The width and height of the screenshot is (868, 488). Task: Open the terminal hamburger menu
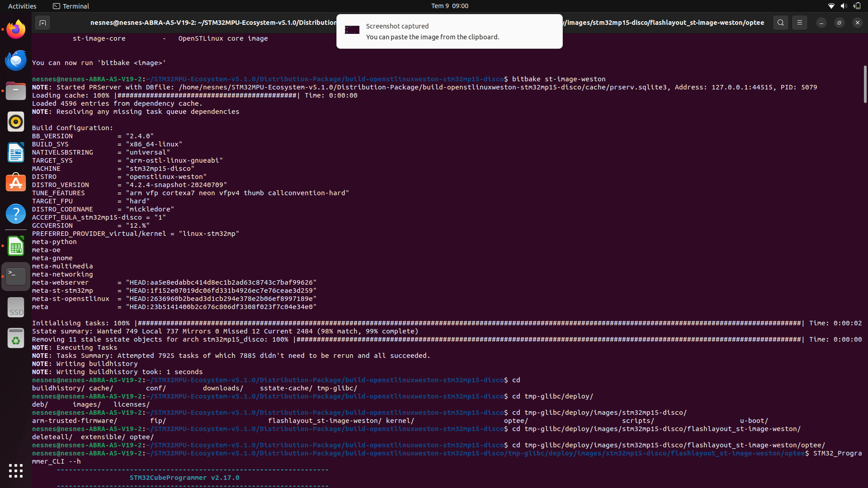(x=799, y=23)
